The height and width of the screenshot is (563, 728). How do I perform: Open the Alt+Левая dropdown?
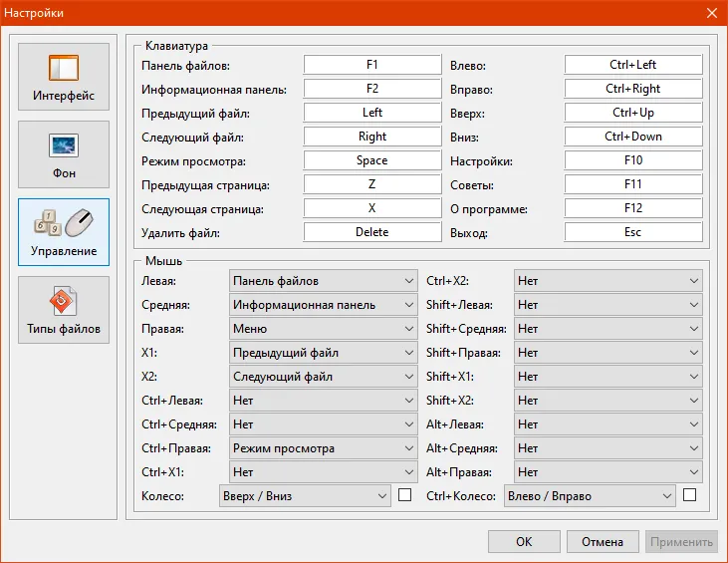coord(608,424)
